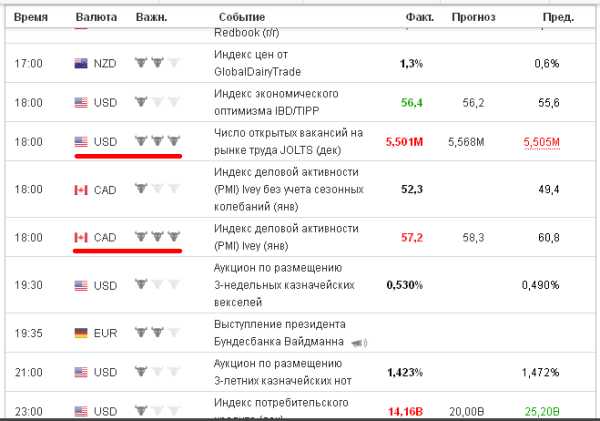Click the revised previous value 5,505M
This screenshot has height=421, width=600.
tap(541, 142)
